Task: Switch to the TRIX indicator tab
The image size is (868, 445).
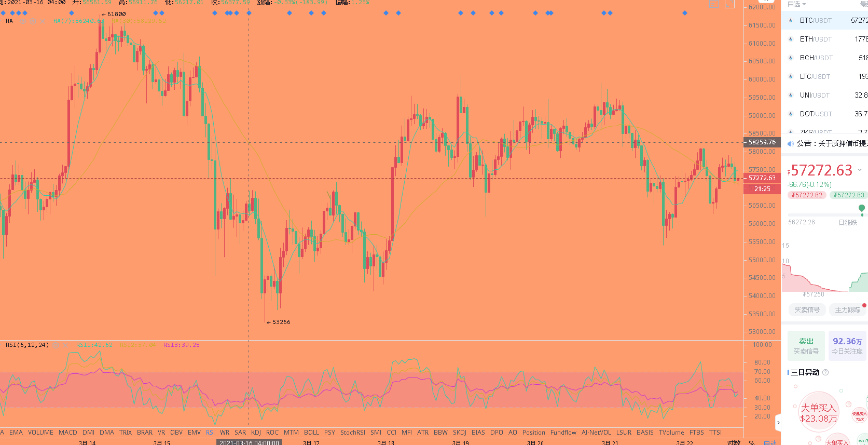Action: 126,433
